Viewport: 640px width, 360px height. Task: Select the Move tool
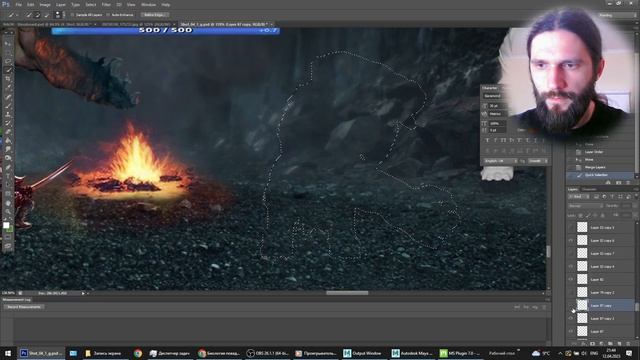(x=8, y=43)
